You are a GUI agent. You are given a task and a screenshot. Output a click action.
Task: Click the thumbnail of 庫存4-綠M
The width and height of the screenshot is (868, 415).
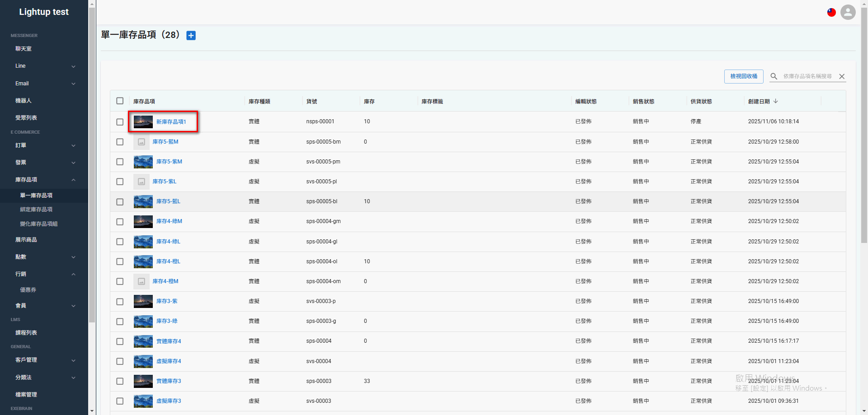coord(143,221)
